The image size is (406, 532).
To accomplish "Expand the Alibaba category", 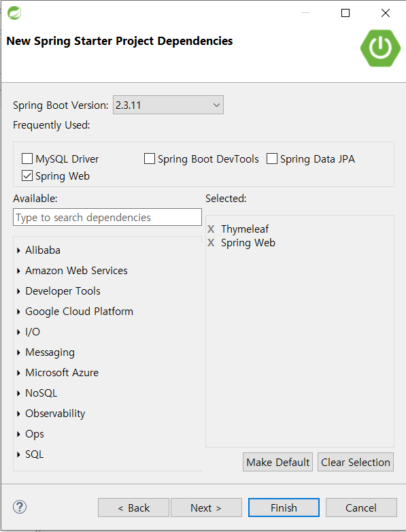I will coord(18,250).
